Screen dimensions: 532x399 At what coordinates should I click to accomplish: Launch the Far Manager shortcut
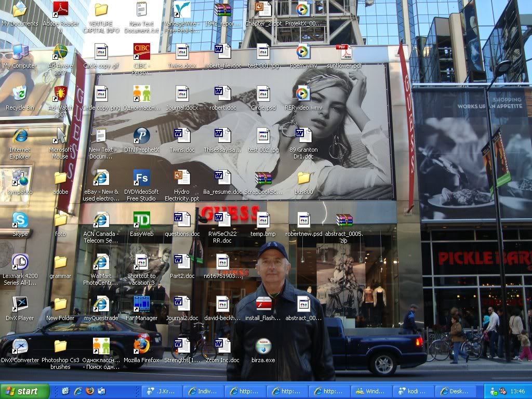(x=141, y=304)
